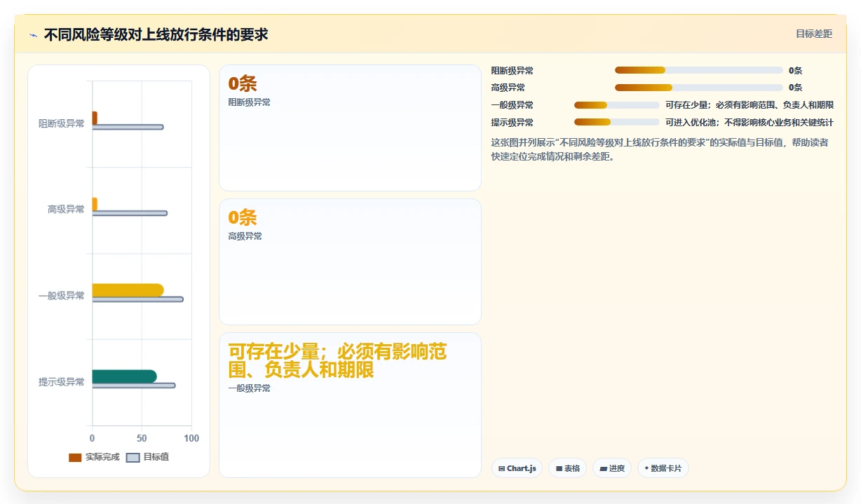Screen dimensions: 861x504
Task: Click the yellow 一般级异常 actual bar
Action: coord(128,290)
